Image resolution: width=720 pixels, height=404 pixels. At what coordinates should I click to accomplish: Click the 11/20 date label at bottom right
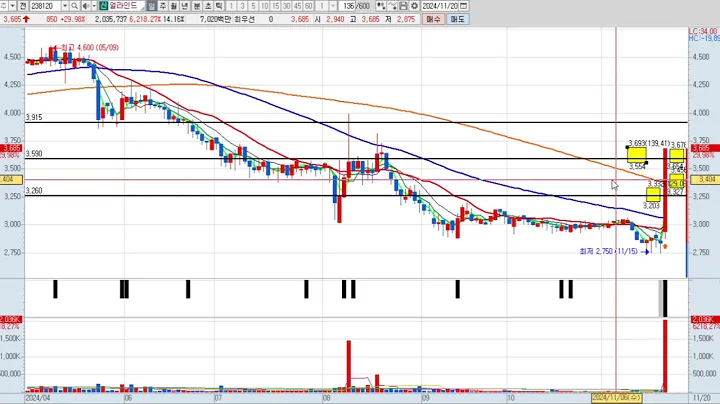point(702,398)
